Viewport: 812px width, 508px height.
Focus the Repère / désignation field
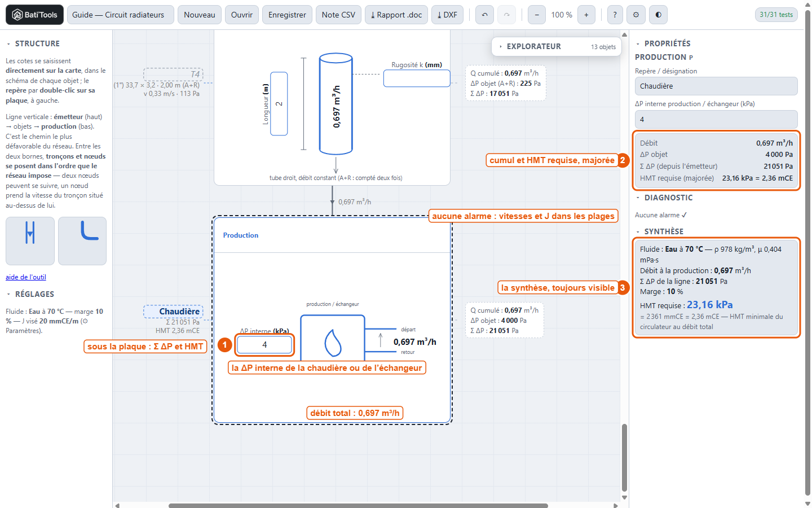pyautogui.click(x=716, y=86)
